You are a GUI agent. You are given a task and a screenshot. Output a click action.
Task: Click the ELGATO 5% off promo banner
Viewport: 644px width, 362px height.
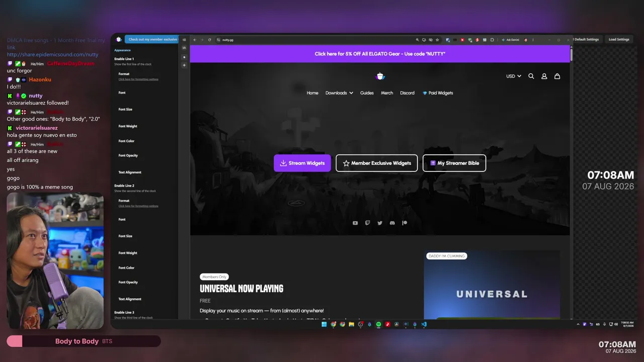[380, 54]
